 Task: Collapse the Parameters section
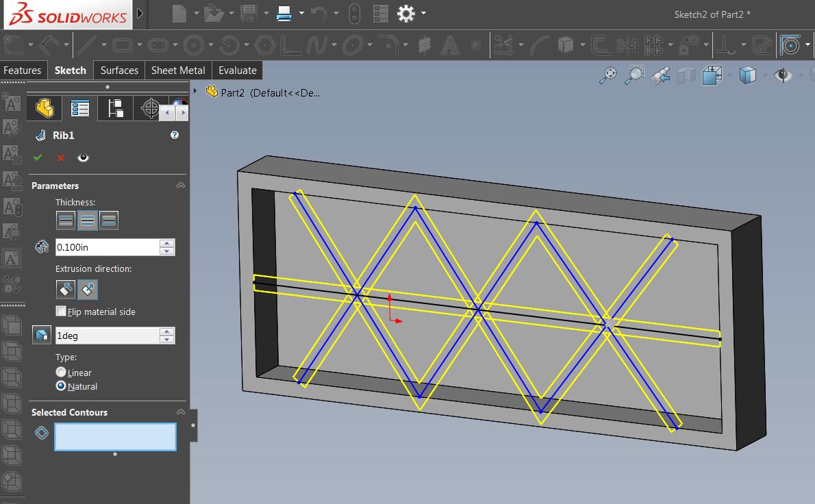[180, 186]
